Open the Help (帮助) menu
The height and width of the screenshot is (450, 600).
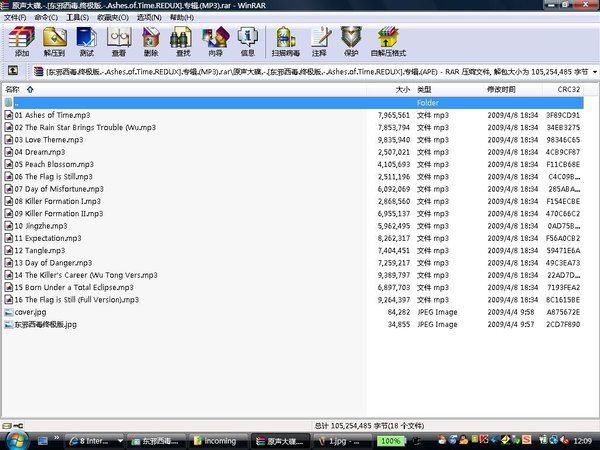[182, 17]
